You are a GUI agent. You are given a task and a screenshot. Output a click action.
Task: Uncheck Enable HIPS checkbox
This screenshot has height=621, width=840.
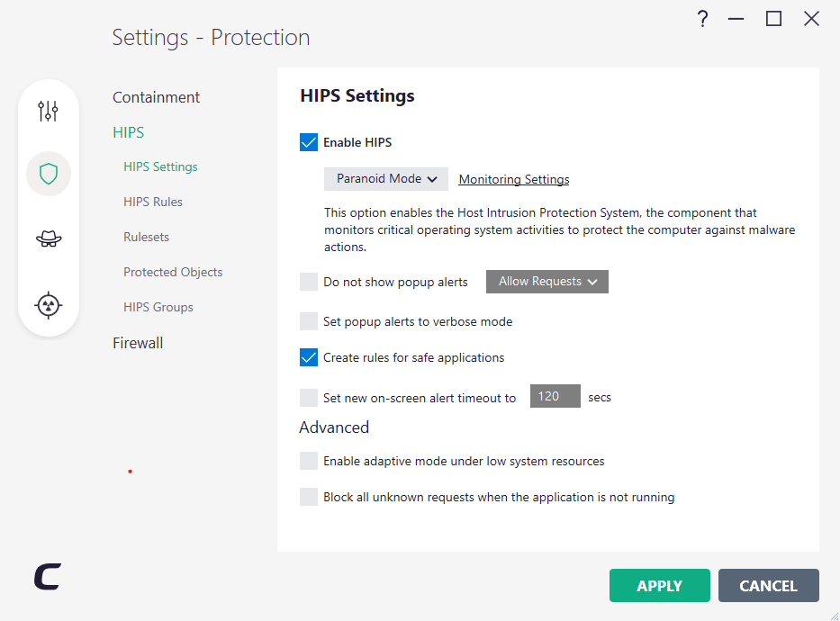(309, 142)
